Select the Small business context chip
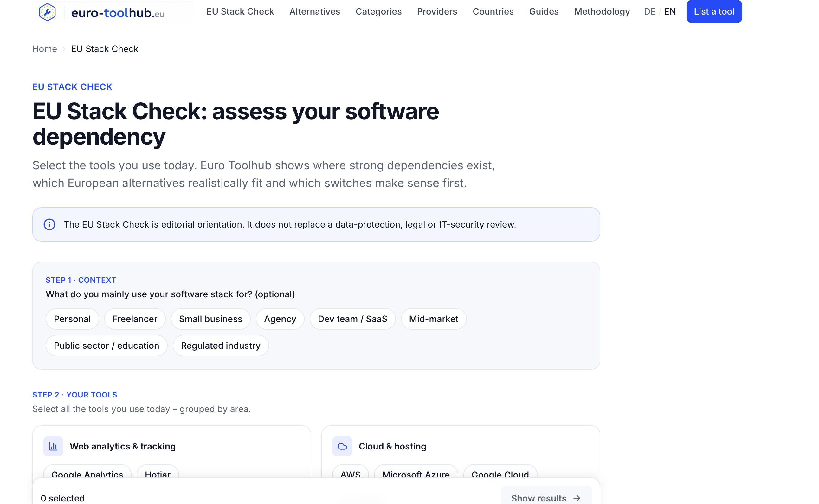 click(210, 319)
